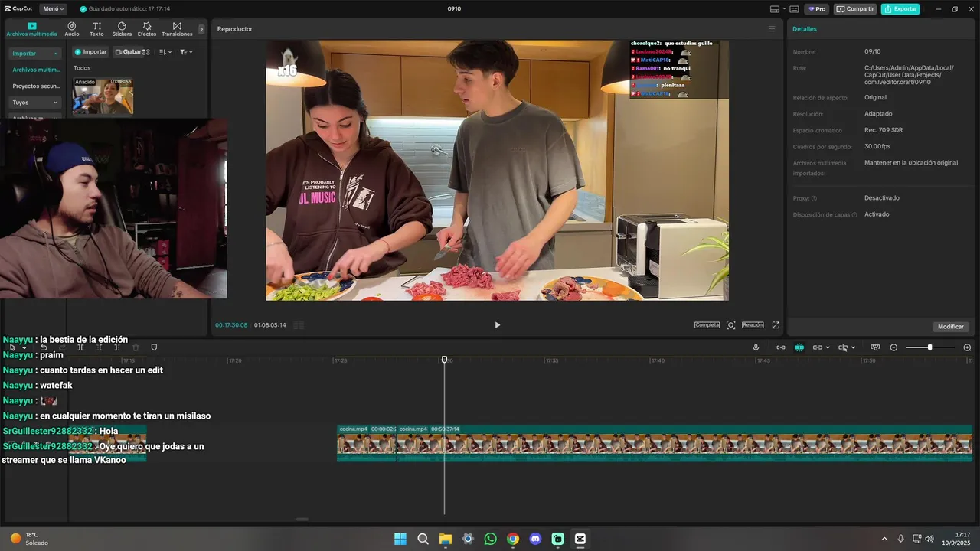Adjust the timeline zoom slider
Image resolution: width=980 pixels, height=551 pixels.
tap(929, 347)
